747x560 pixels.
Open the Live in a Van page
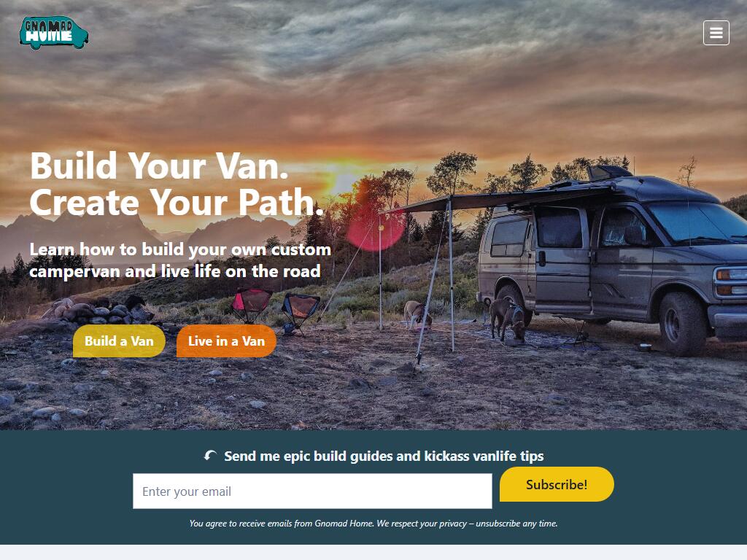point(226,341)
